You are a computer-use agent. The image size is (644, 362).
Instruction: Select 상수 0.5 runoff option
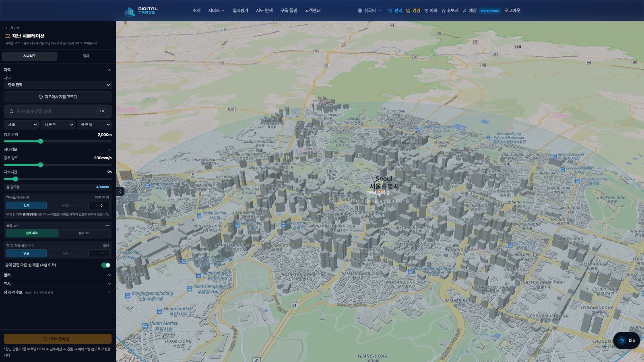84,233
